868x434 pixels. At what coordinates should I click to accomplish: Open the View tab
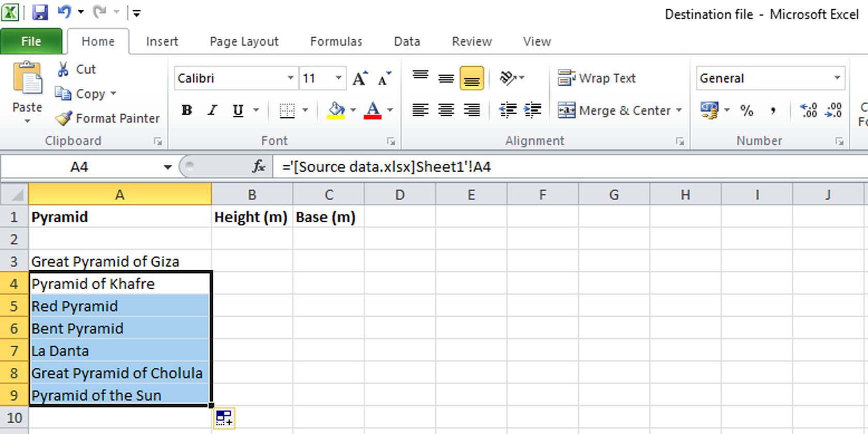click(x=537, y=41)
